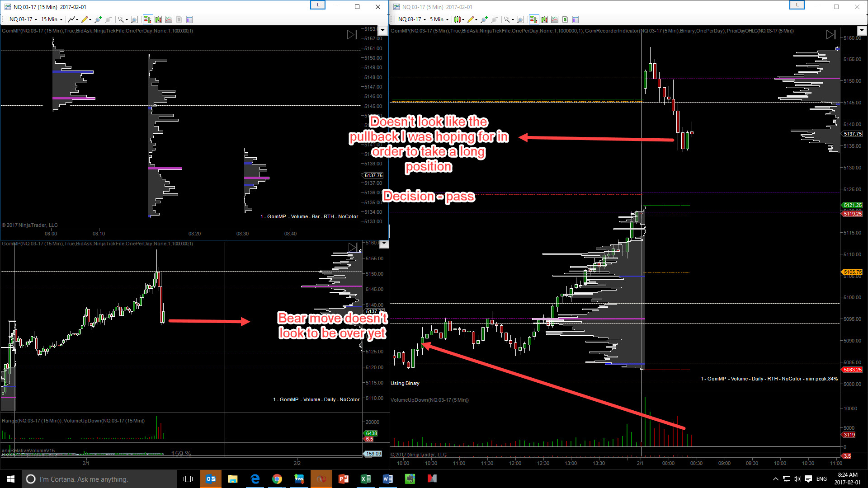This screenshot has width=868, height=488.
Task: Open chart Properties icon in 15 Min window
Action: 189,19
